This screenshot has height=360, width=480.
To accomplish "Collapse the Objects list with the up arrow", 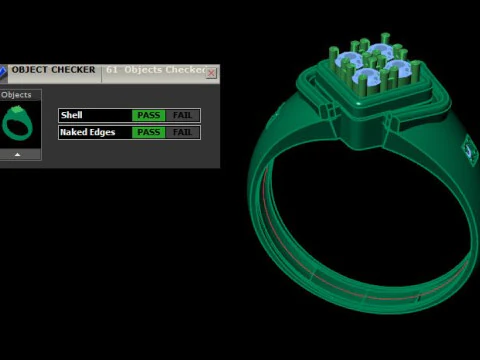I will coord(17,155).
